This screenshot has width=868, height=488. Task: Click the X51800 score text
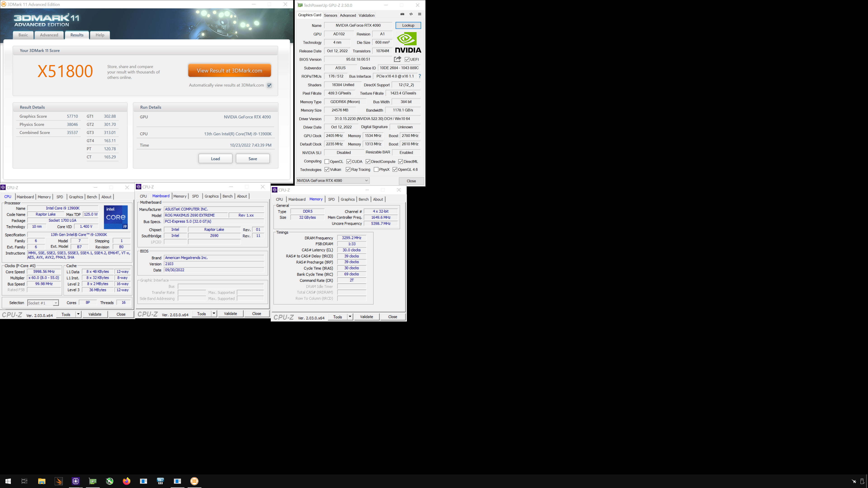(65, 71)
